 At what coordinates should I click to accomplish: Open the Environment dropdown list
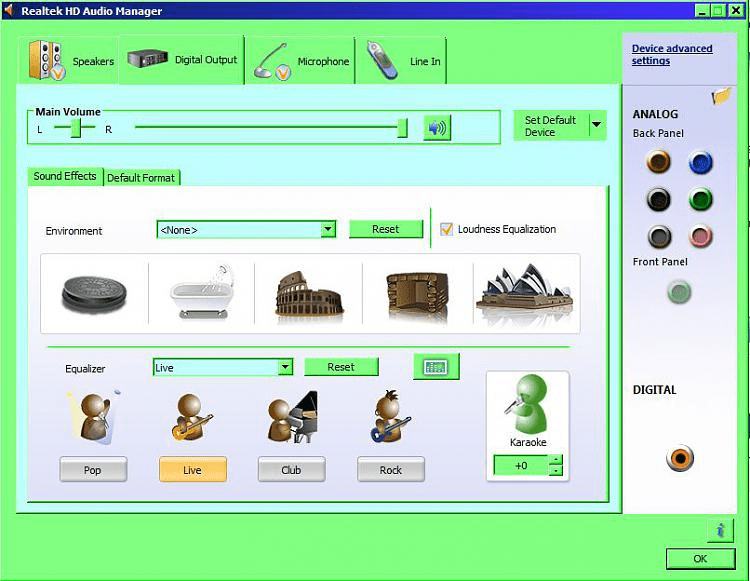point(328,230)
